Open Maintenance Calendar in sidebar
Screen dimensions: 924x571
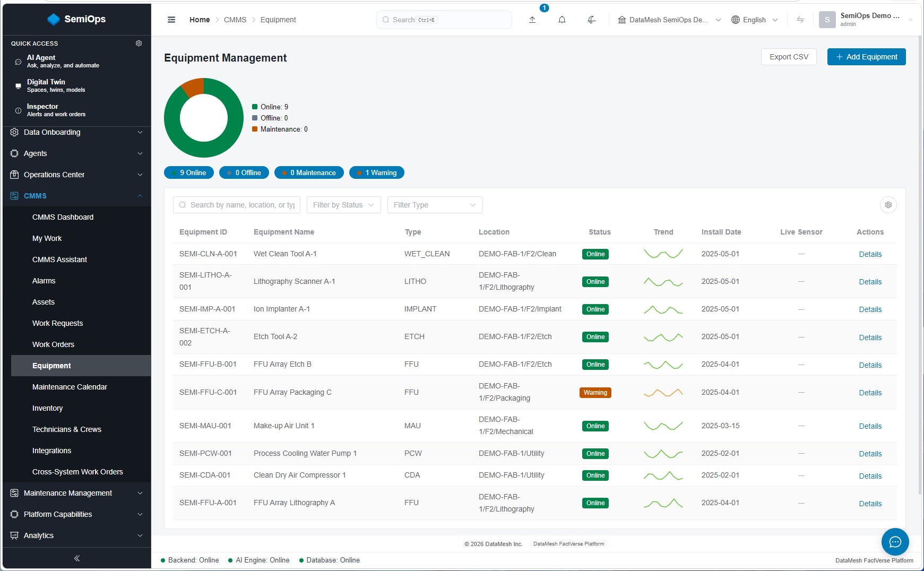click(x=70, y=387)
